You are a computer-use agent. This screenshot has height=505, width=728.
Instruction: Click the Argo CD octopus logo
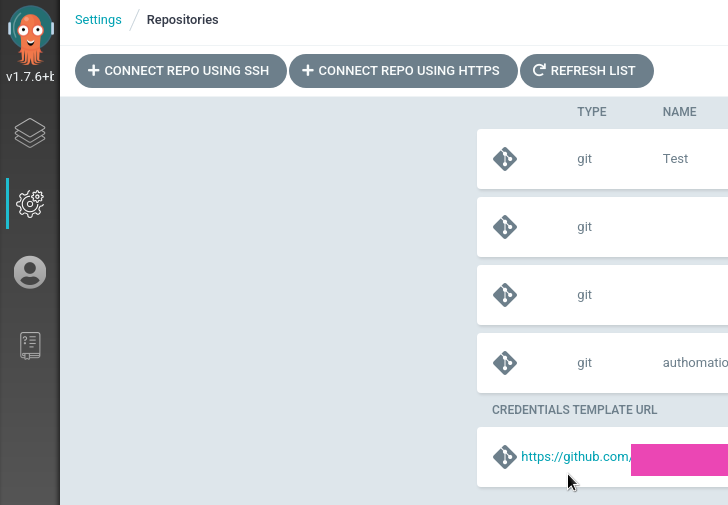(x=31, y=36)
